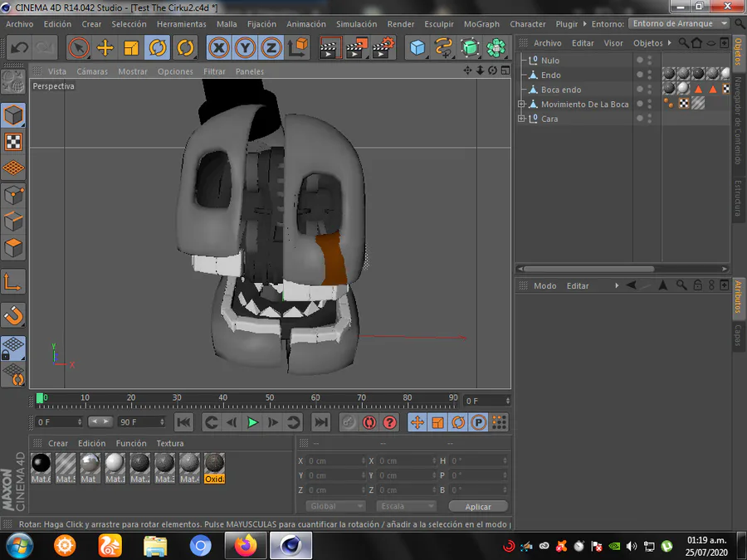Image resolution: width=747 pixels, height=560 pixels.
Task: Toggle the Z axis lock
Action: [x=271, y=48]
